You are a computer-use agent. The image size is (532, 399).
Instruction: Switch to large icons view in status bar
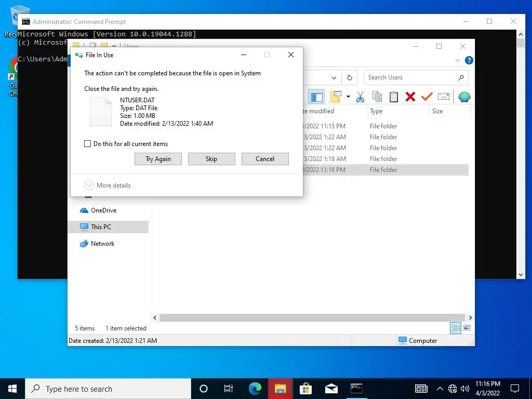point(467,328)
